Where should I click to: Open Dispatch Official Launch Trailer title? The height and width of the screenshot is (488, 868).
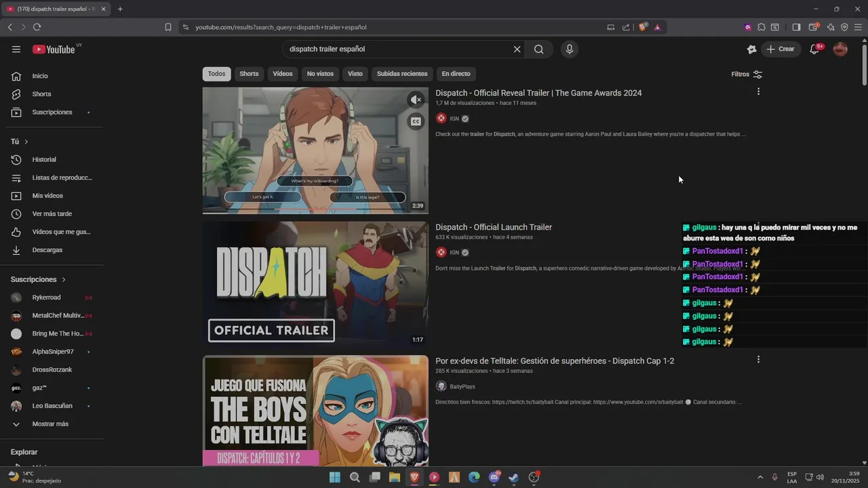(494, 227)
